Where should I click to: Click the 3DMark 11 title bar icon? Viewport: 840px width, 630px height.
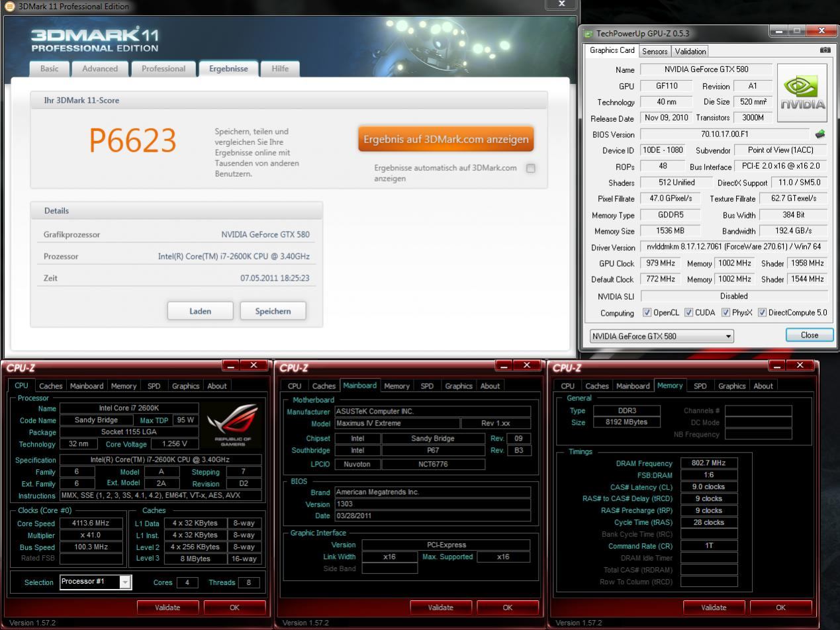point(9,7)
